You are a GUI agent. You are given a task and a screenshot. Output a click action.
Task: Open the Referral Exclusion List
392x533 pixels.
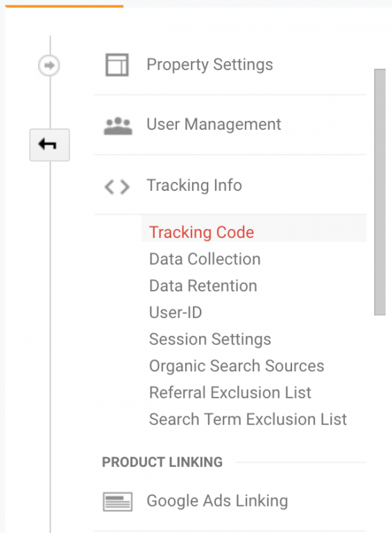230,393
